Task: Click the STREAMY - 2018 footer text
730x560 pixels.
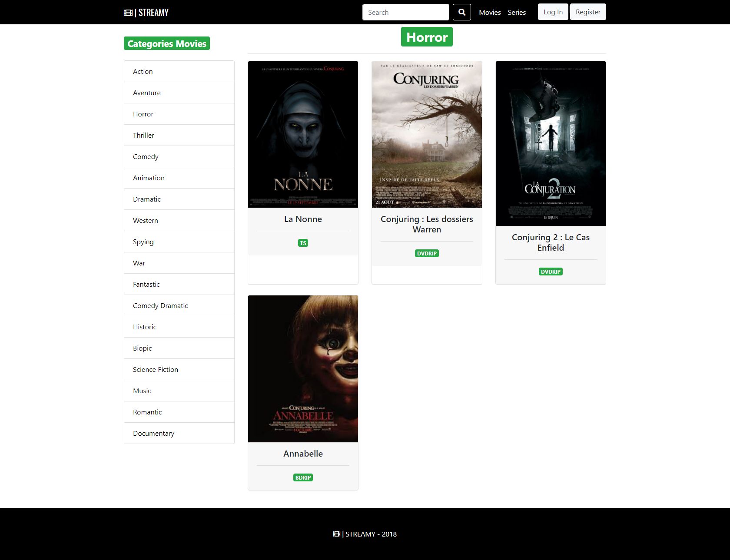Action: coord(371,534)
